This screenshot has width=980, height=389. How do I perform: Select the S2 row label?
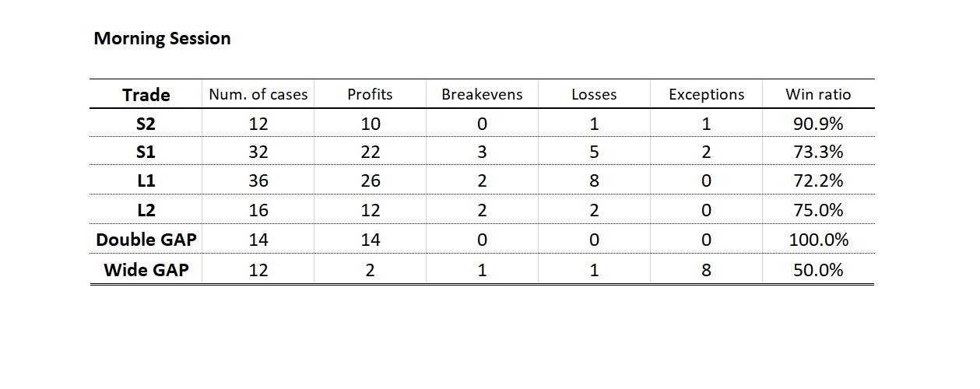pyautogui.click(x=146, y=123)
